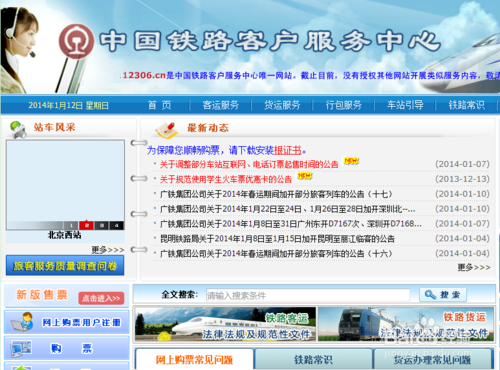Switch to the 铁路常识 tab below
This screenshot has height=370, width=500.
(x=313, y=359)
